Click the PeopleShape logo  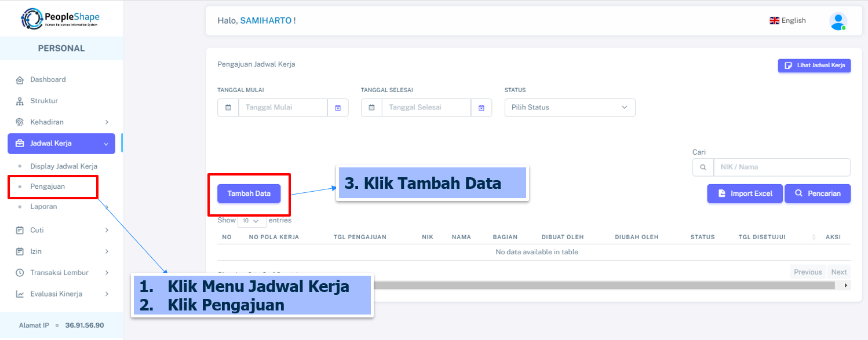click(61, 19)
